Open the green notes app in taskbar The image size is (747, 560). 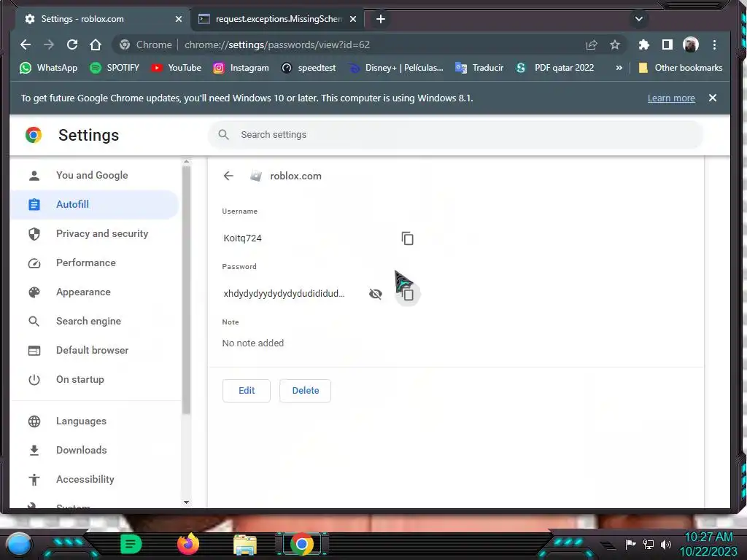(131, 544)
